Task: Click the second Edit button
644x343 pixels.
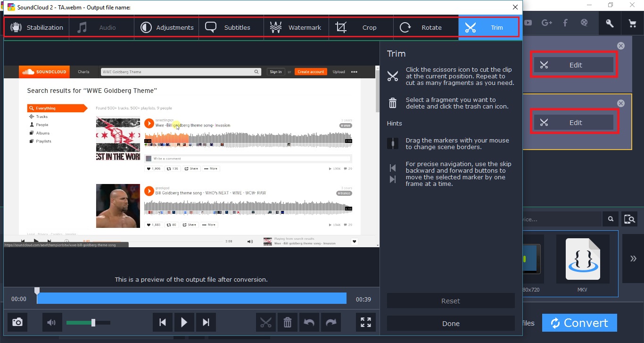Action: click(574, 123)
